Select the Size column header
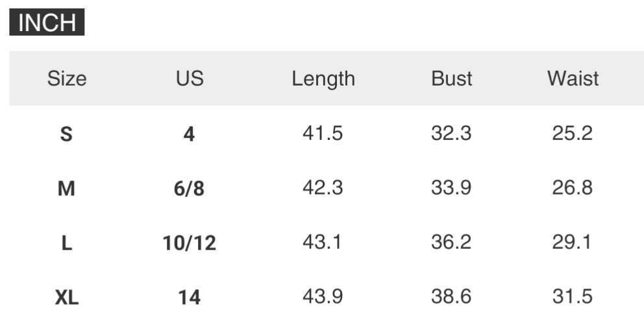This screenshot has height=328, width=644. coord(66,78)
